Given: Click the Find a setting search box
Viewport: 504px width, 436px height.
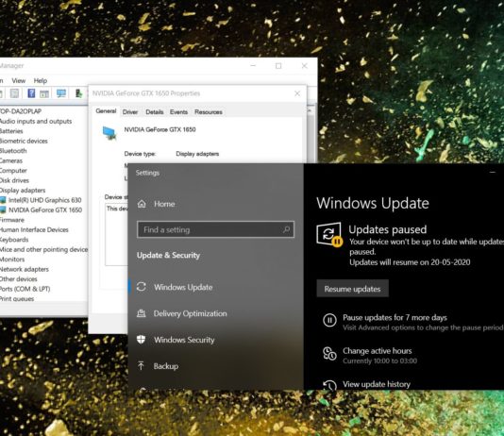Looking at the screenshot, I should 215,229.
